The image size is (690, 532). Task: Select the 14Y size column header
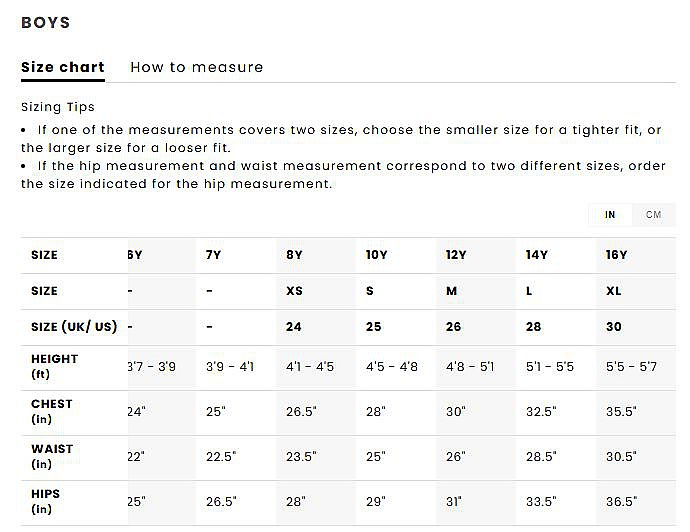click(537, 255)
